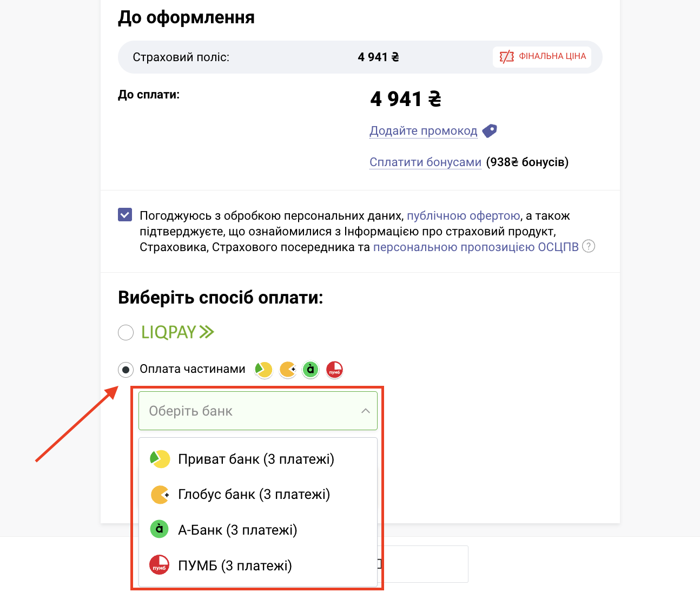Click the A-Bank green logo beside Оплата частинами

pos(311,370)
